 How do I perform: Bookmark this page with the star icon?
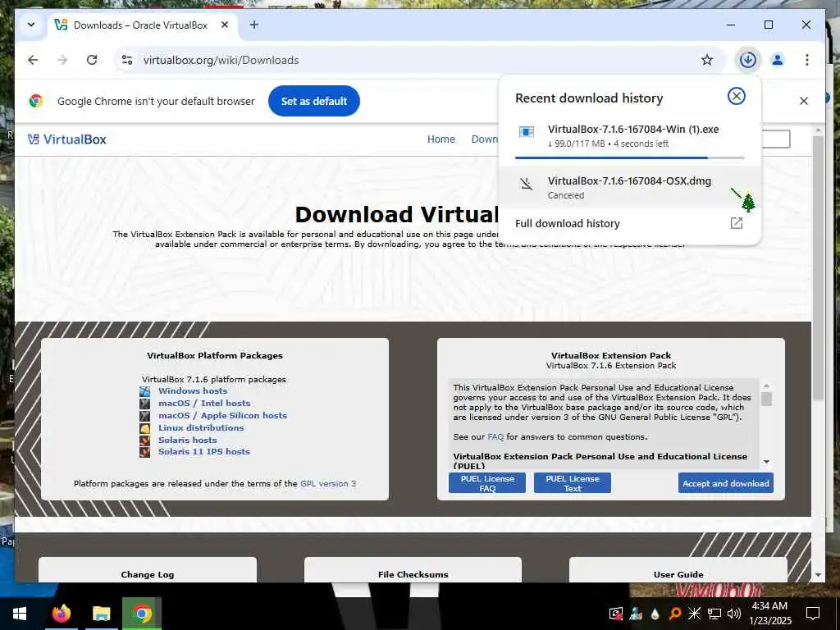coord(706,60)
